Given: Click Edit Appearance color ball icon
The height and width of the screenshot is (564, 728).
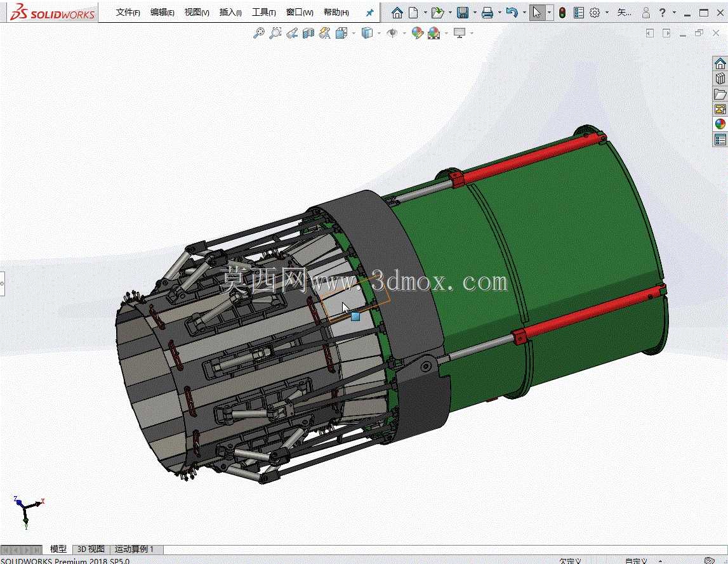Looking at the screenshot, I should tap(418, 33).
